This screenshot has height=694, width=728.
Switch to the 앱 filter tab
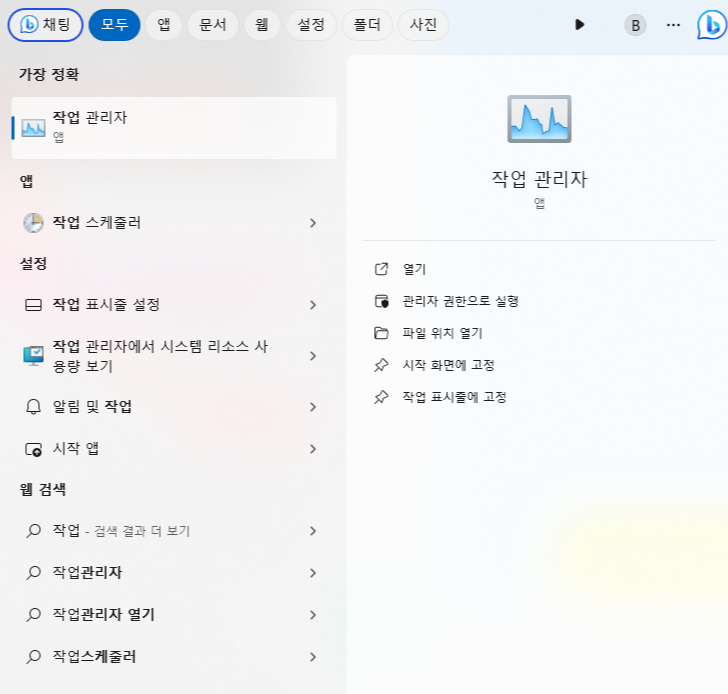pos(163,25)
